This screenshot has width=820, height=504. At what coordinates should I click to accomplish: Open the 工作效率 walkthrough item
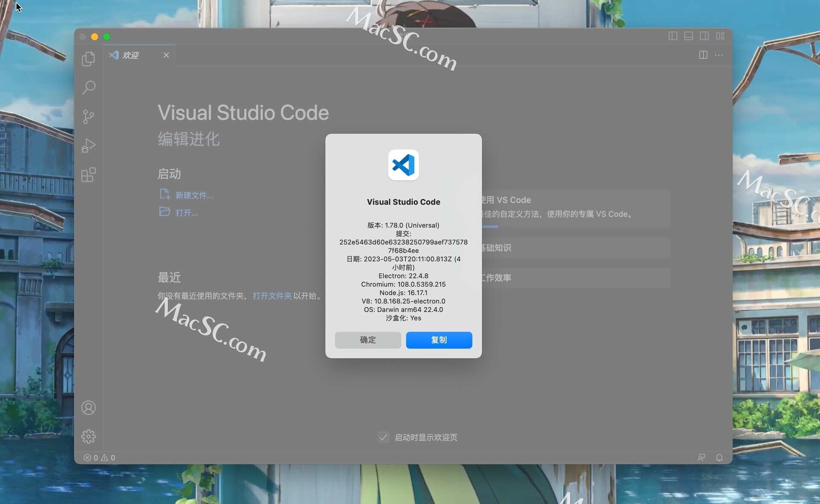point(576,278)
